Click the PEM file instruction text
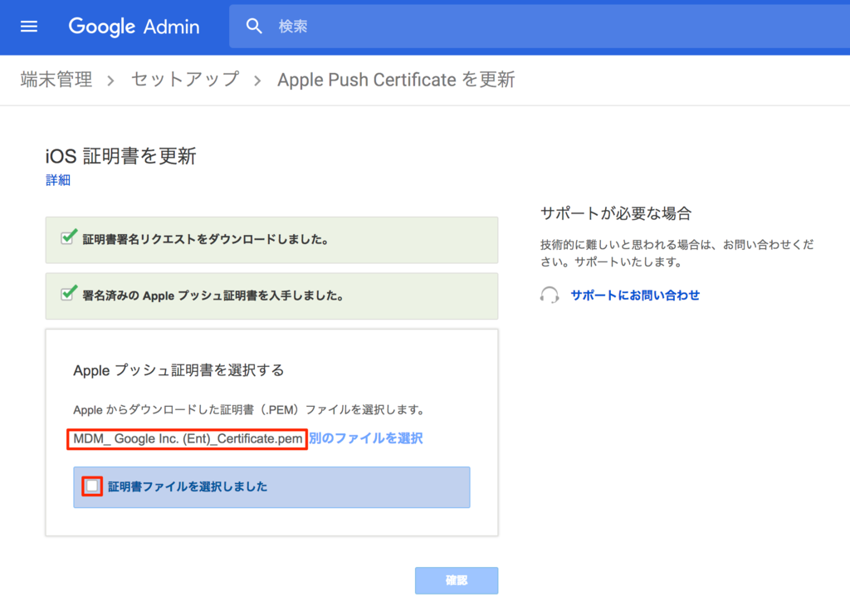 pos(249,409)
